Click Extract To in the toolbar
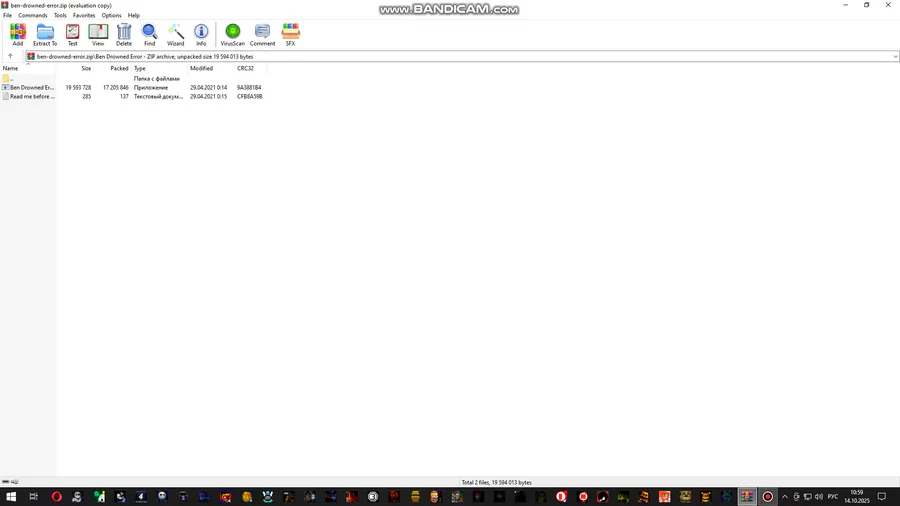900x506 pixels. click(45, 34)
